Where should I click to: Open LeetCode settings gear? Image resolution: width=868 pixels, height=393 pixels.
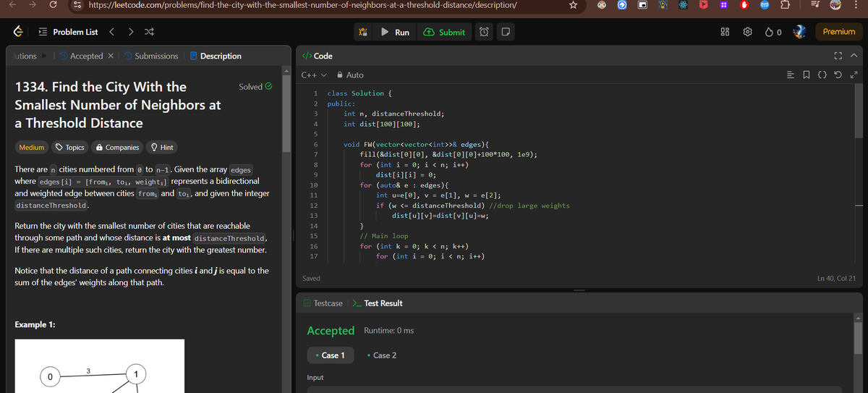749,32
